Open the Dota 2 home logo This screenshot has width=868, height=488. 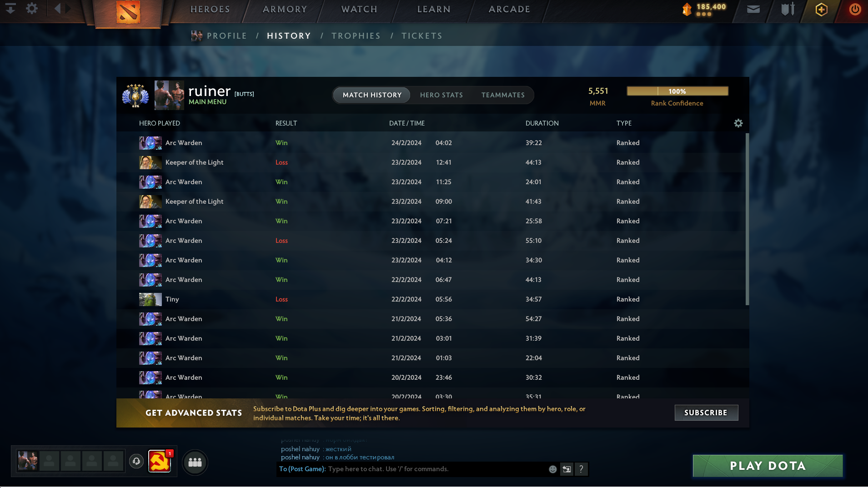coord(128,13)
